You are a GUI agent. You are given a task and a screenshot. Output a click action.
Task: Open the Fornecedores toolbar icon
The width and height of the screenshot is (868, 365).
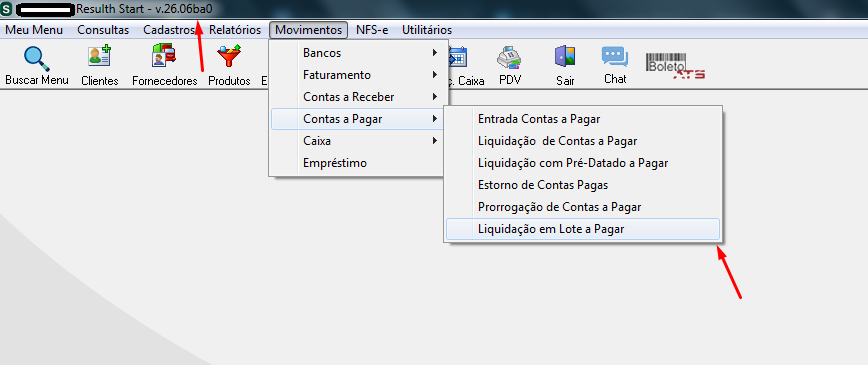[164, 56]
